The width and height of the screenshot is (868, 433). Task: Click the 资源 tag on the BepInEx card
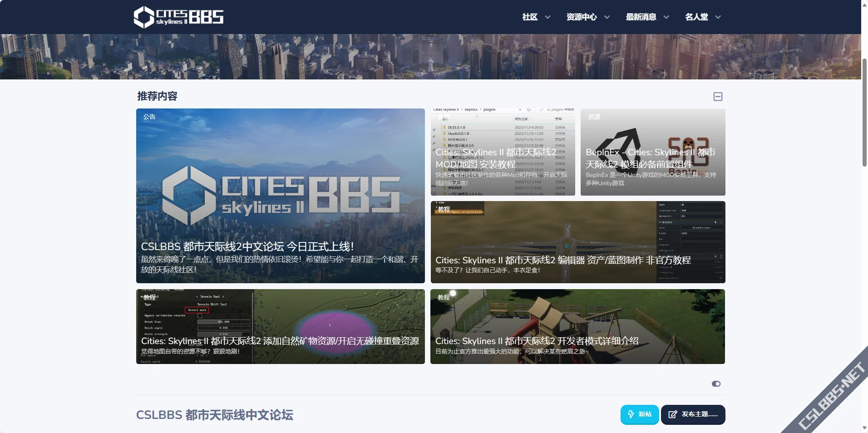[x=594, y=117]
